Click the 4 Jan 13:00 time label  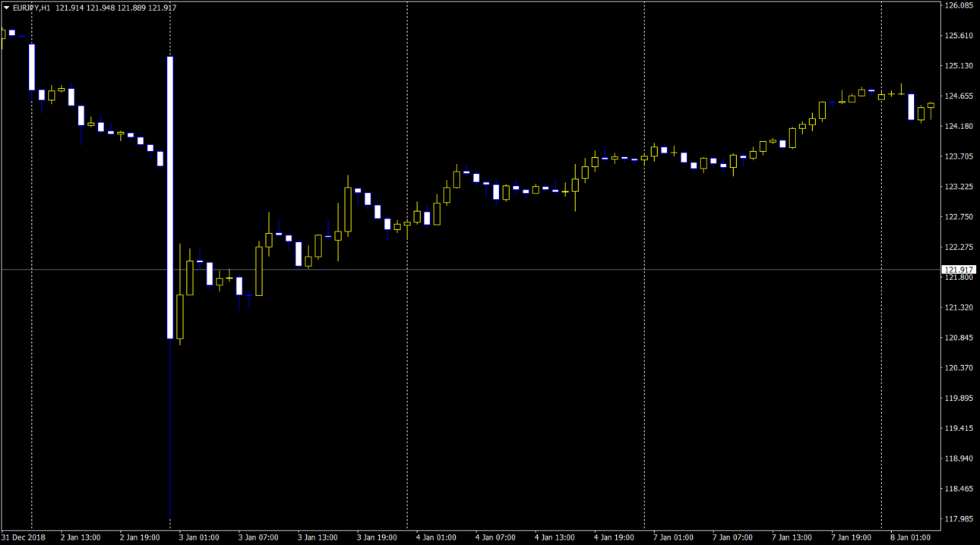[555, 537]
